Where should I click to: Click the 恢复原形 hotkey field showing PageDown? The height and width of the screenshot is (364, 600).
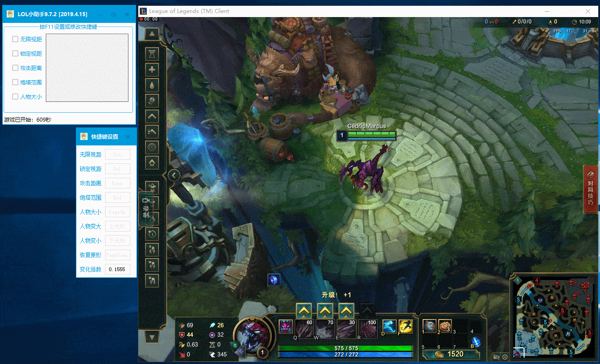coord(118,255)
